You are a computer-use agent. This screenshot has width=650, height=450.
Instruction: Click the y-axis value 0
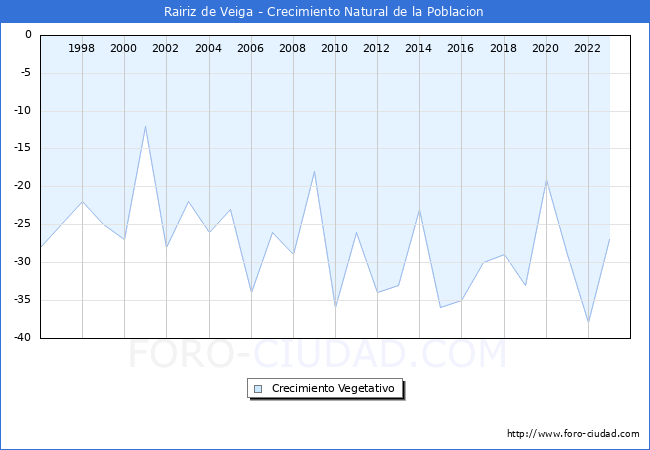pyautogui.click(x=28, y=34)
